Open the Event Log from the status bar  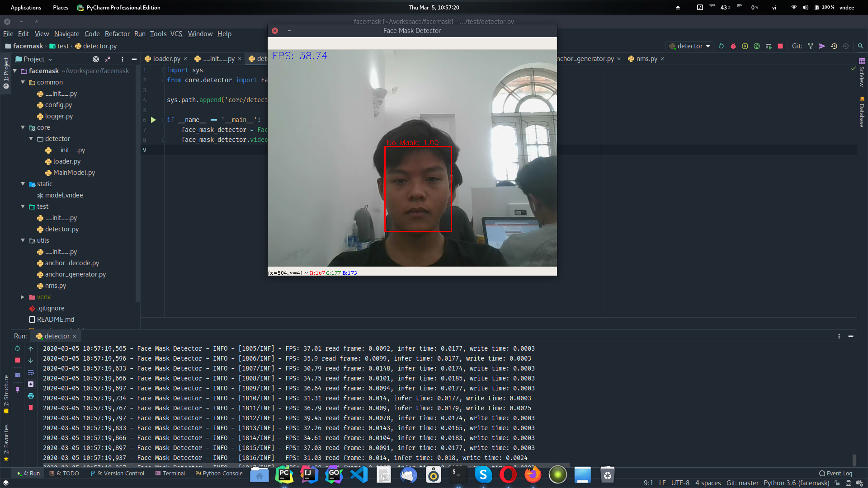835,473
